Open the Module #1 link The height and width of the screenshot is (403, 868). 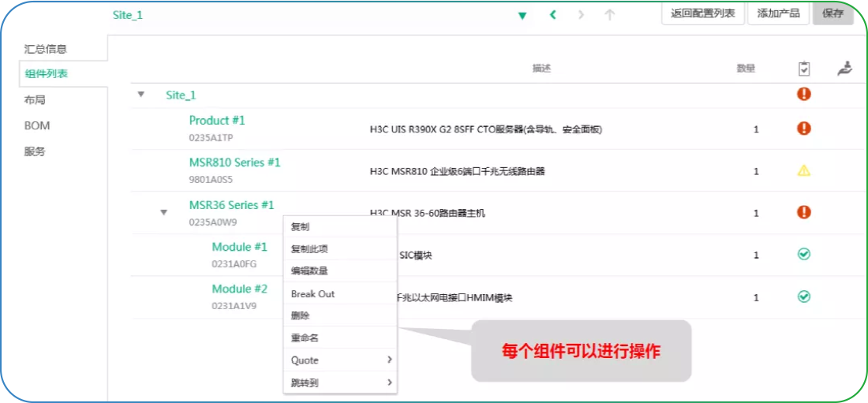click(x=240, y=247)
